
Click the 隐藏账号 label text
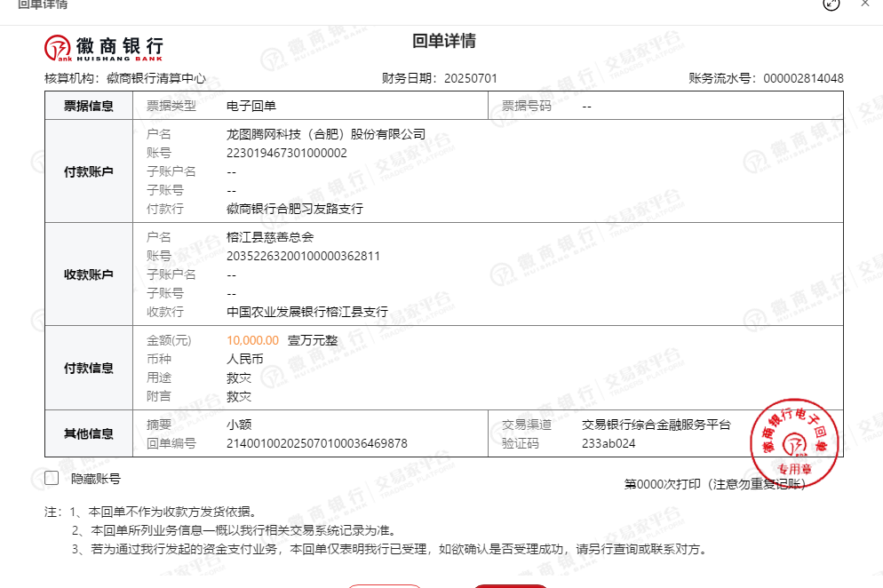(96, 479)
